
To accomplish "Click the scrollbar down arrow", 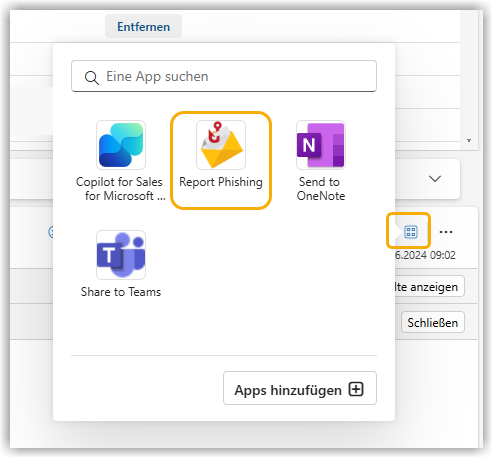I will click(469, 140).
